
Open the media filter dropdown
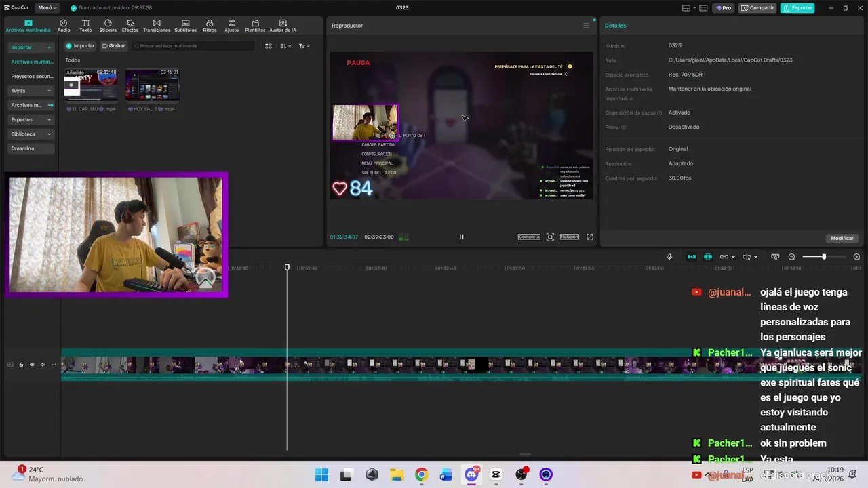[304, 46]
